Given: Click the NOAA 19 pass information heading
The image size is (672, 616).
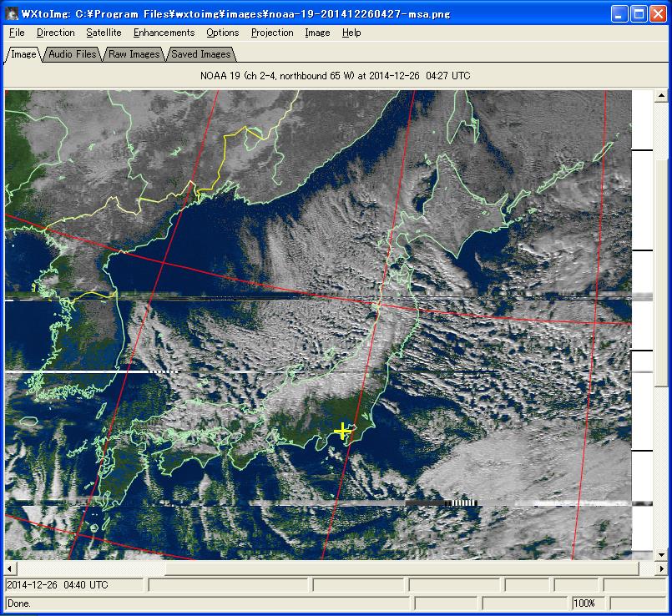Looking at the screenshot, I should [335, 76].
